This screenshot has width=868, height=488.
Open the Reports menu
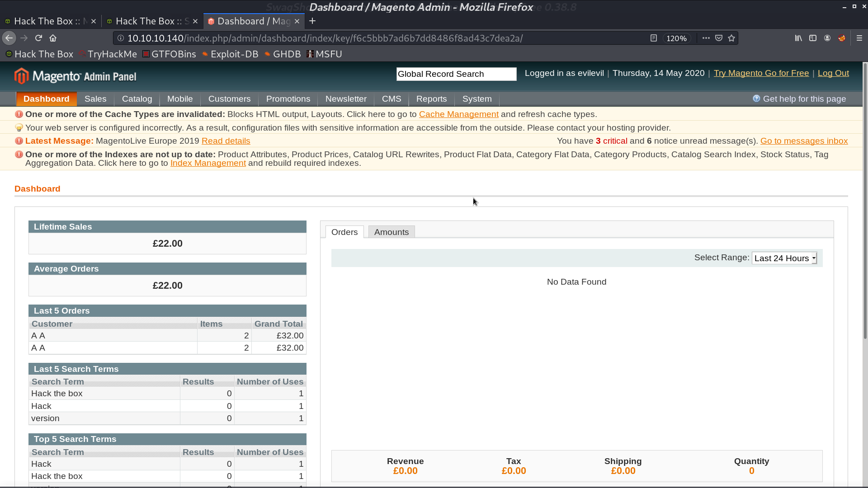(x=431, y=99)
